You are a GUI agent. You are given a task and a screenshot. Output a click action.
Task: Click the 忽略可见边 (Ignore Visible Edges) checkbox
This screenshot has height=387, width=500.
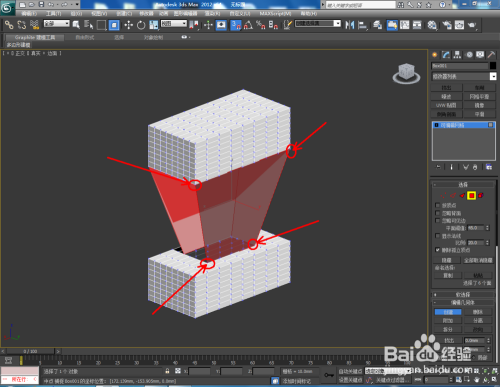pyautogui.click(x=438, y=220)
